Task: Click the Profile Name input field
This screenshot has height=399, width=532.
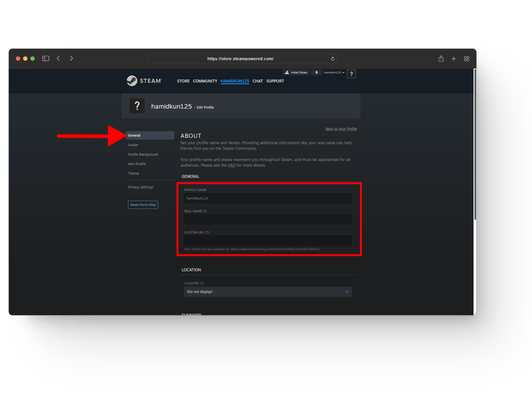Action: point(268,198)
